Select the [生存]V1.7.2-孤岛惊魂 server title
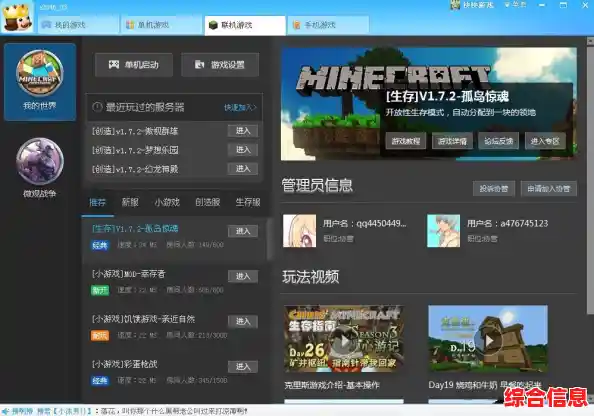 [x=135, y=228]
